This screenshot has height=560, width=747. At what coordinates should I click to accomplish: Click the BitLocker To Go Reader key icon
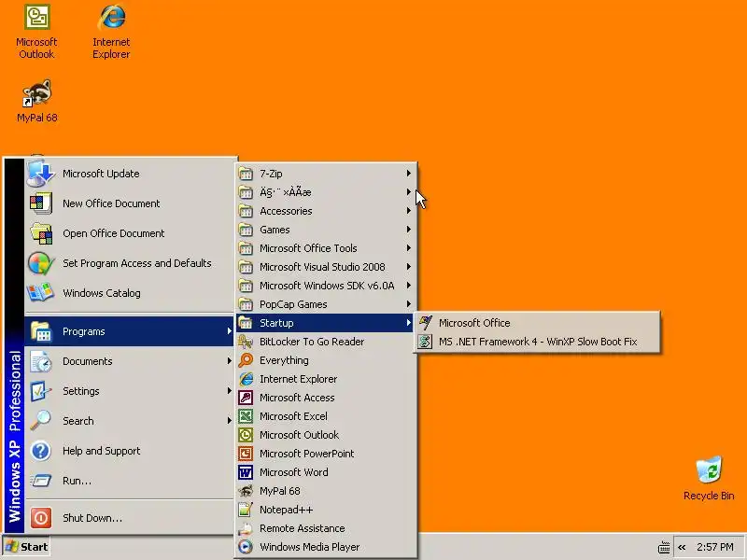[246, 342]
